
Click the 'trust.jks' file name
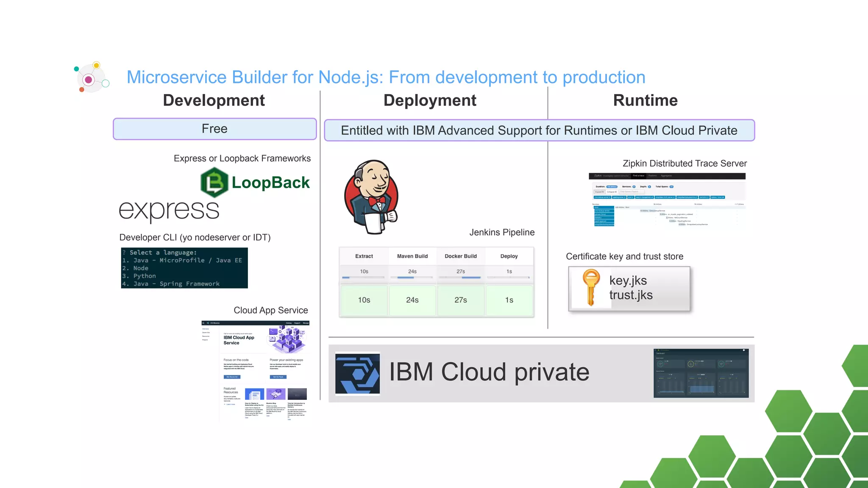[631, 295]
